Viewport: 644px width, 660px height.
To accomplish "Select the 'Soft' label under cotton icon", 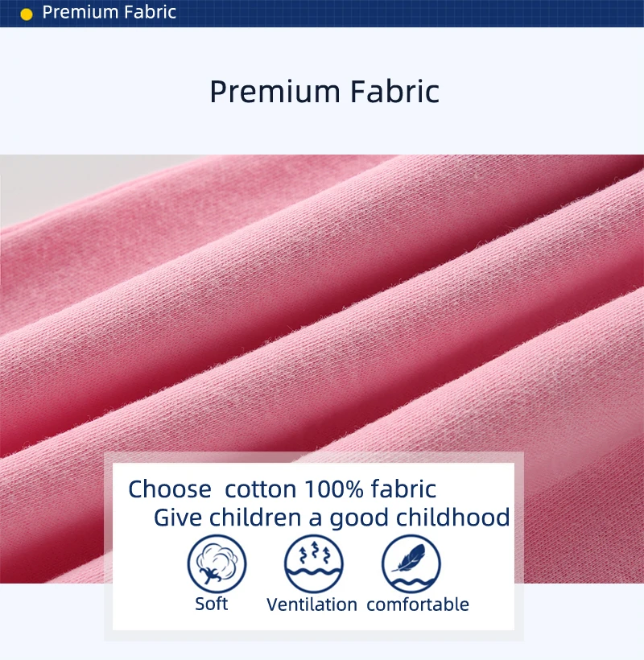I will [211, 604].
